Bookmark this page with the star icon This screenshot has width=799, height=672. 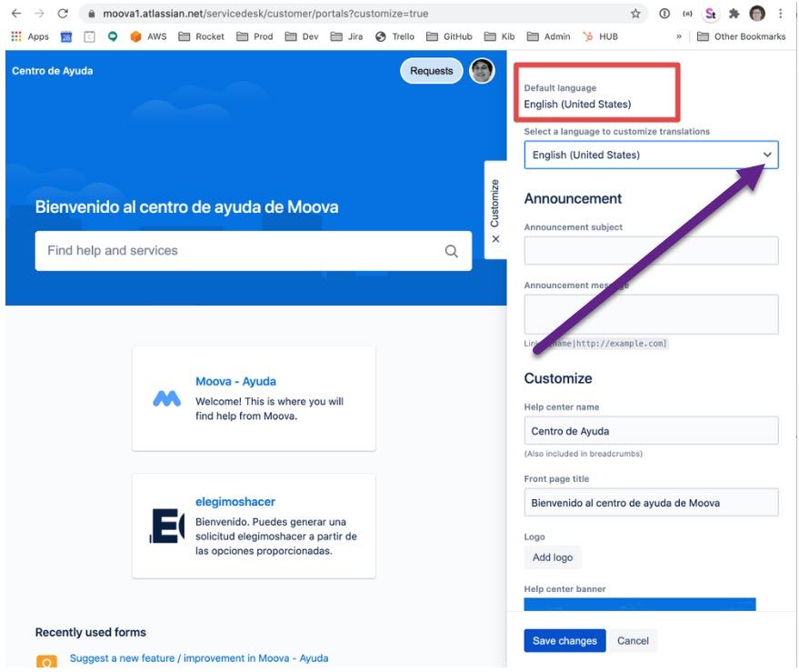(x=635, y=14)
